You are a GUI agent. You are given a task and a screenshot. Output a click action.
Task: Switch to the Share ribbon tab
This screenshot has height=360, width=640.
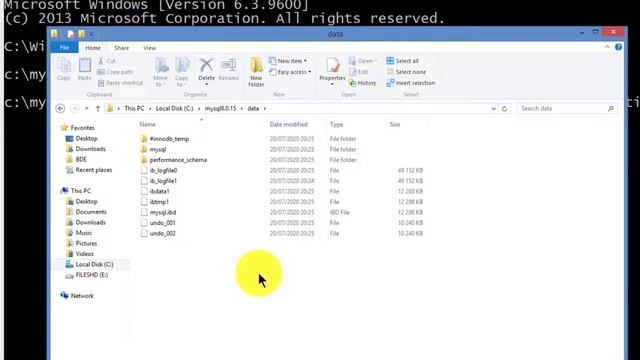pyautogui.click(x=122, y=48)
